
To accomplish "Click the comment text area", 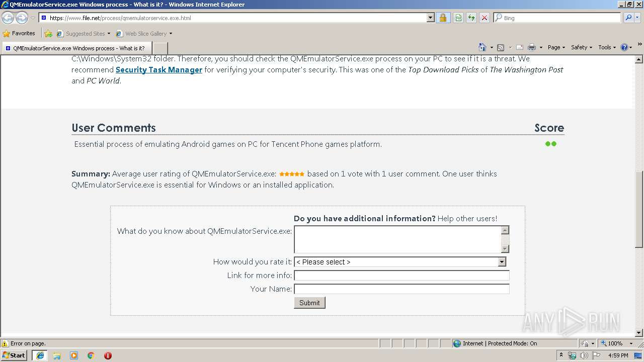I will (x=397, y=239).
